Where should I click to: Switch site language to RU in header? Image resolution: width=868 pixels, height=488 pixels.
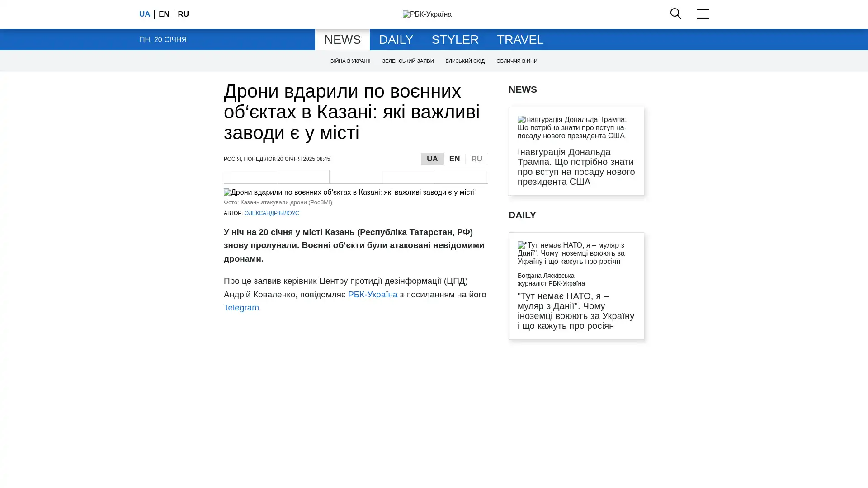183,14
